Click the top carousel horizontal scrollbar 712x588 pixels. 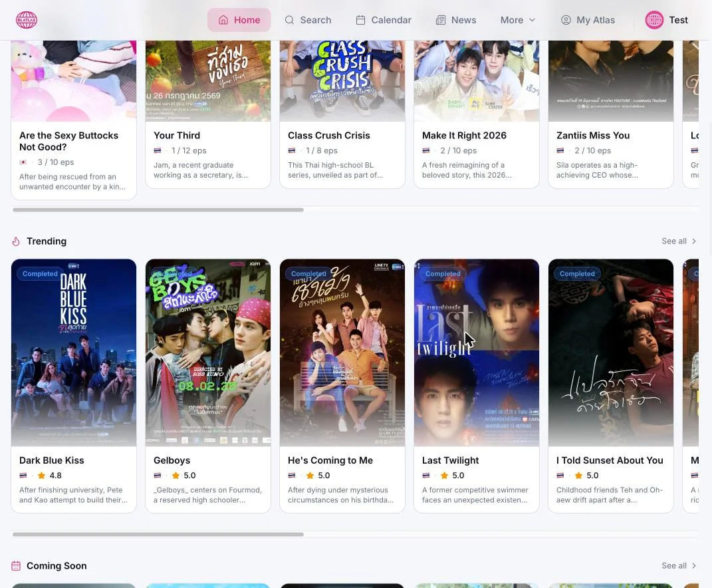158,210
